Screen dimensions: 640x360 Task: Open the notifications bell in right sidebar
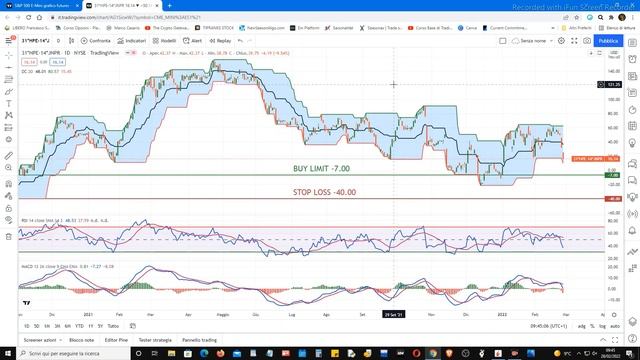[632, 231]
